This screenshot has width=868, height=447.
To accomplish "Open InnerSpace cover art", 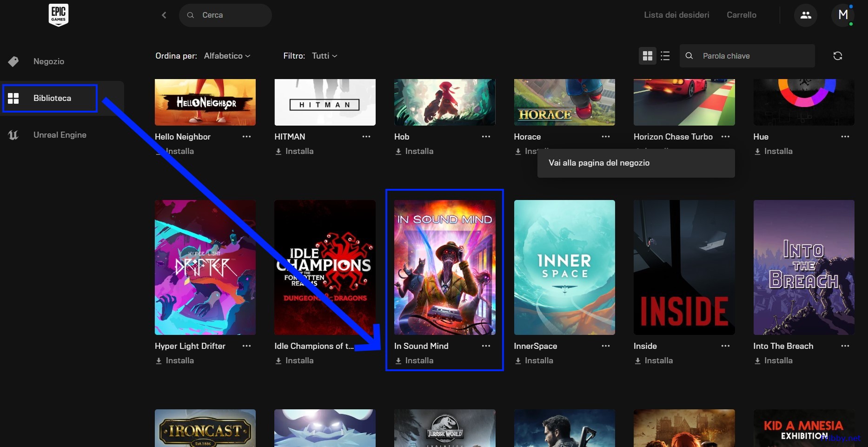I will [x=564, y=267].
